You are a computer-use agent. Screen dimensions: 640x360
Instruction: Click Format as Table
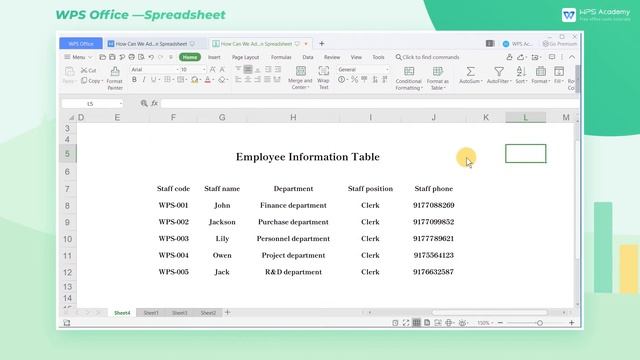438,78
